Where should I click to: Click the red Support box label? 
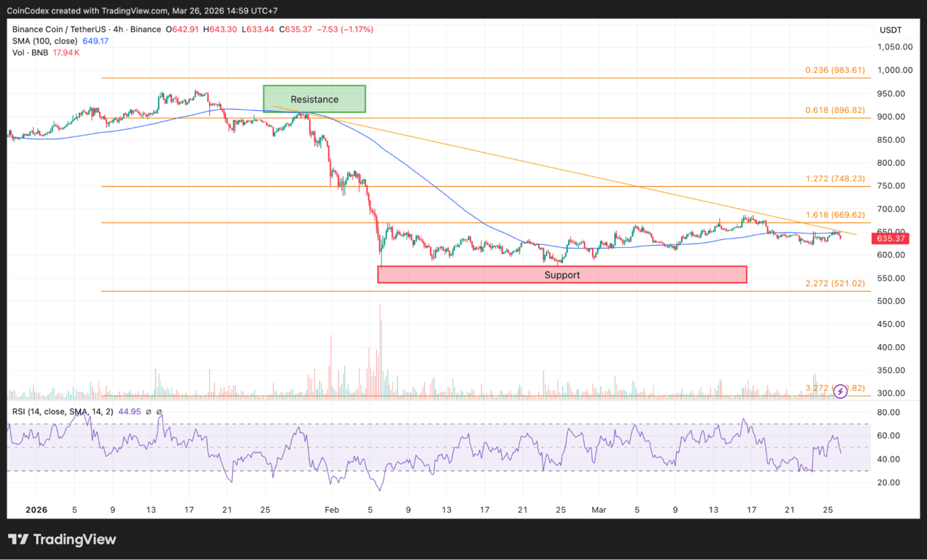point(562,275)
